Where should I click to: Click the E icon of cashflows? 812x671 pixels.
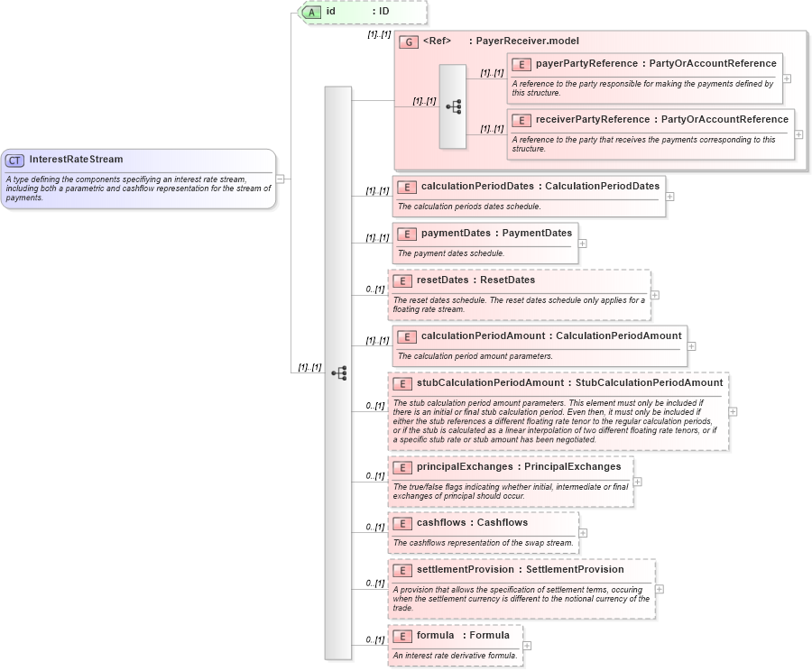pyautogui.click(x=403, y=523)
